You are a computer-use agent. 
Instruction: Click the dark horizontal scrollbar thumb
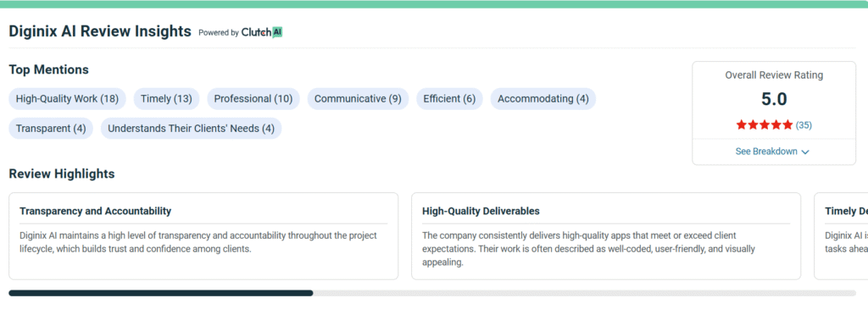(x=161, y=293)
